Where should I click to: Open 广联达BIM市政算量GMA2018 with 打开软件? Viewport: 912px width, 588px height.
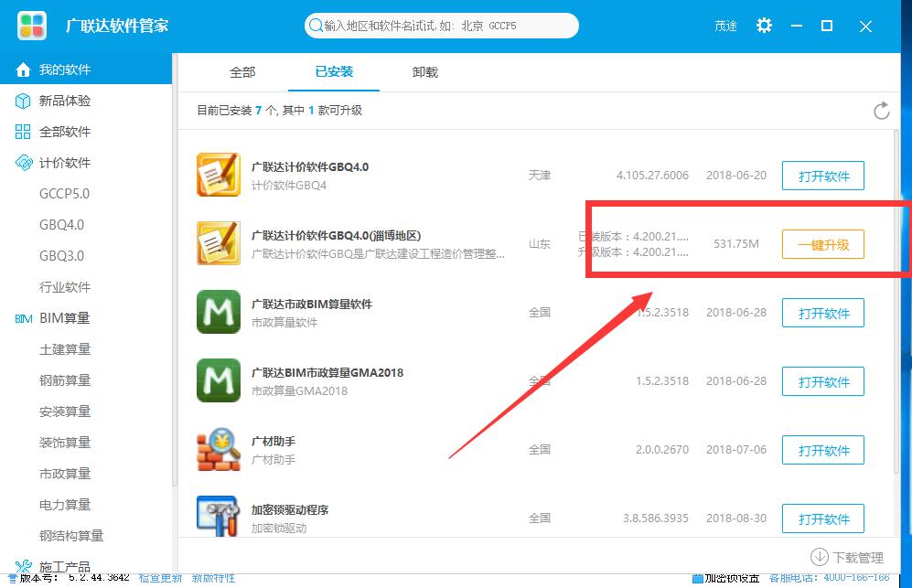tap(823, 381)
